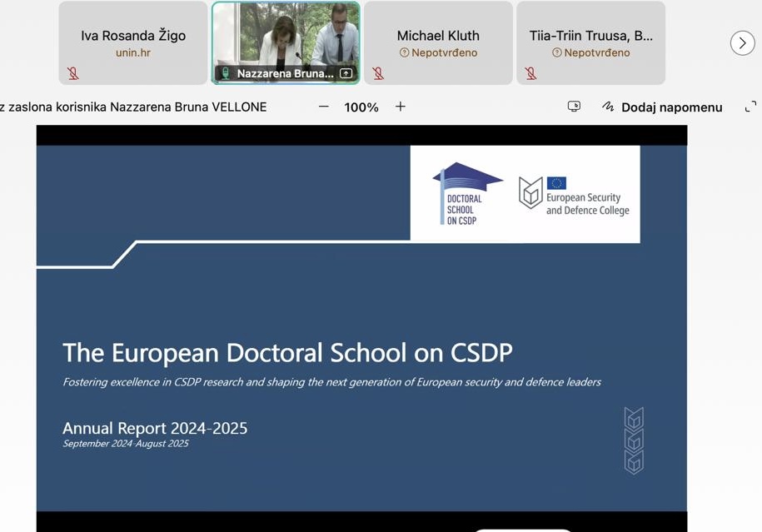Click the active microphone icon on Nazzarena's tile
Image resolution: width=762 pixels, height=532 pixels.
tap(225, 73)
